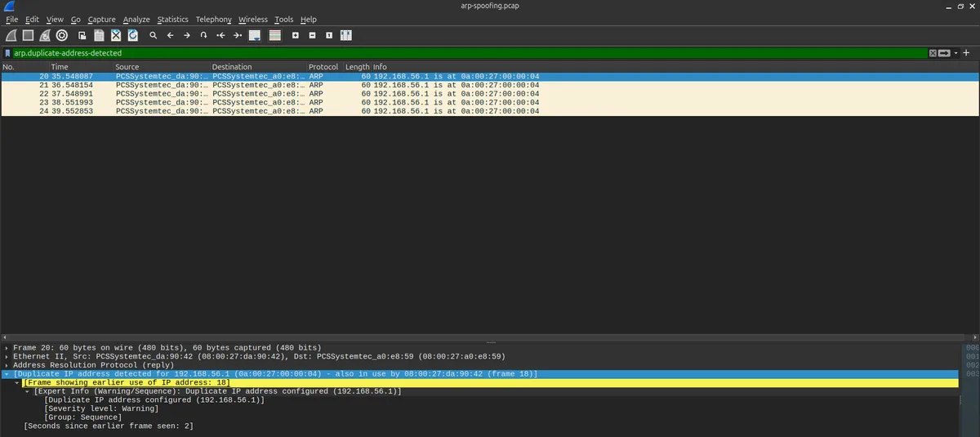Collapse the Expert Info node
Image resolution: width=980 pixels, height=437 pixels.
click(28, 391)
